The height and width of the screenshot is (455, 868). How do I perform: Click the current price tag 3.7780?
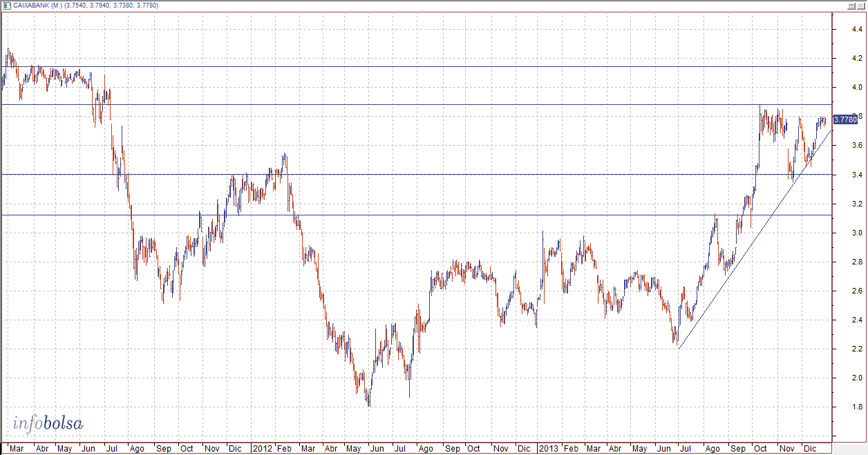846,119
